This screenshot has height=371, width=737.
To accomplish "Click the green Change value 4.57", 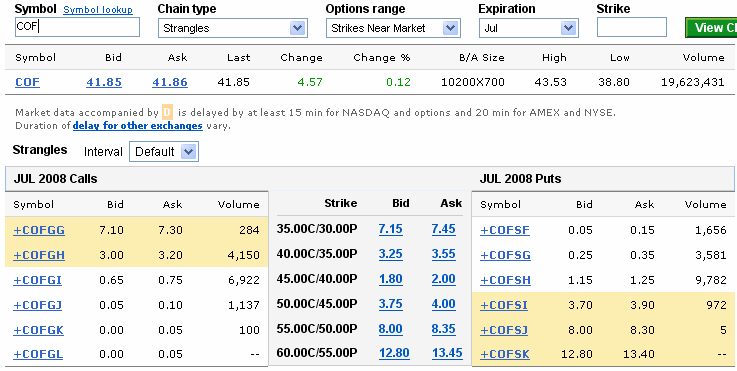I will pos(310,82).
